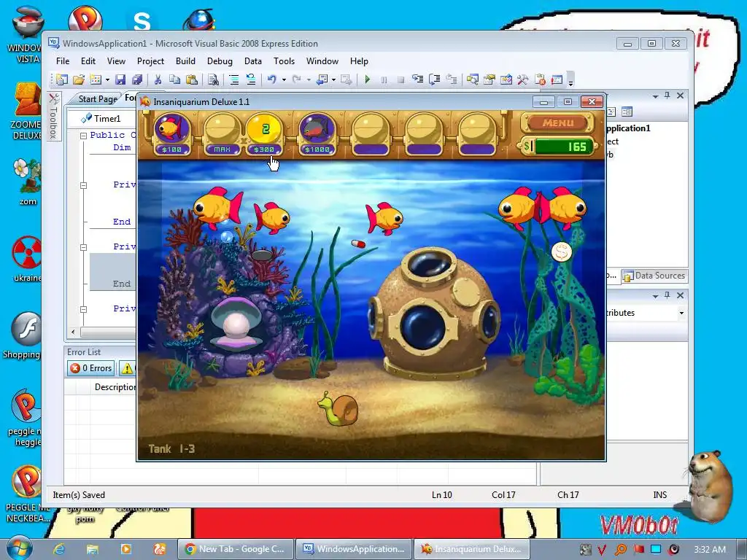Image resolution: width=747 pixels, height=560 pixels.
Task: Switch to Data Sources tab
Action: [654, 276]
